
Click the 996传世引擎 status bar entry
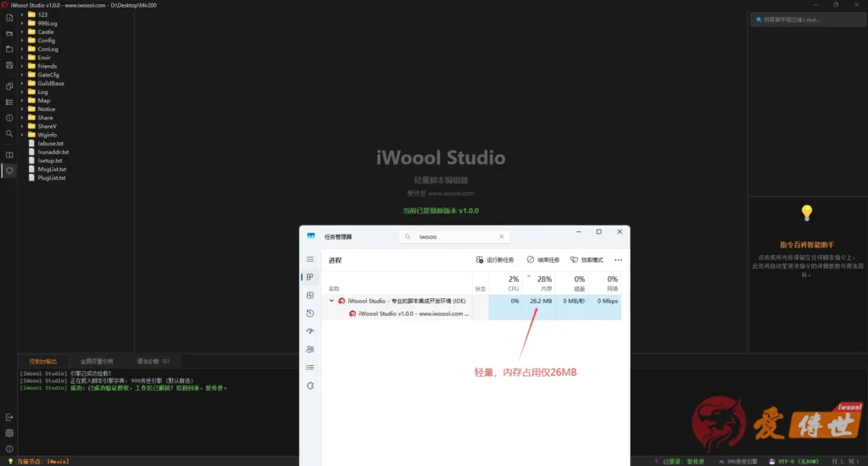coord(738,462)
